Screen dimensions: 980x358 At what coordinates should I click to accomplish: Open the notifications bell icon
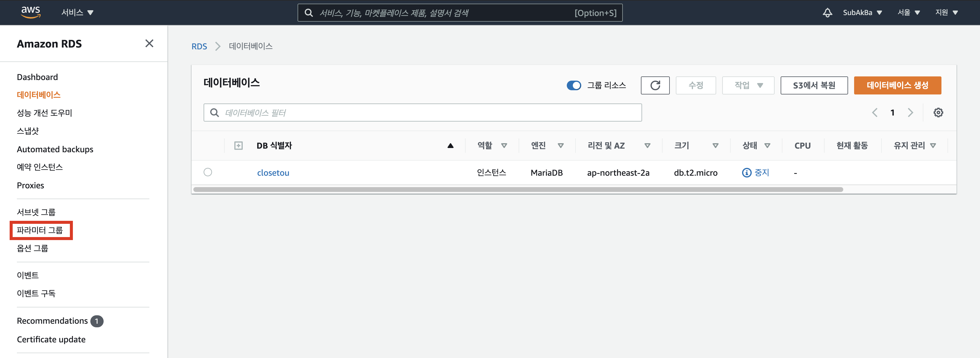(827, 13)
